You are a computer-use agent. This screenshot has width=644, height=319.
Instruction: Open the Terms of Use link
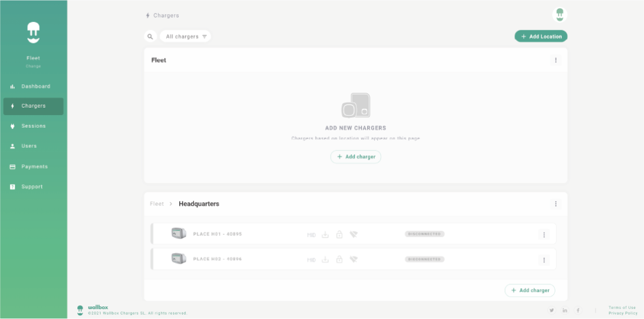pos(622,308)
